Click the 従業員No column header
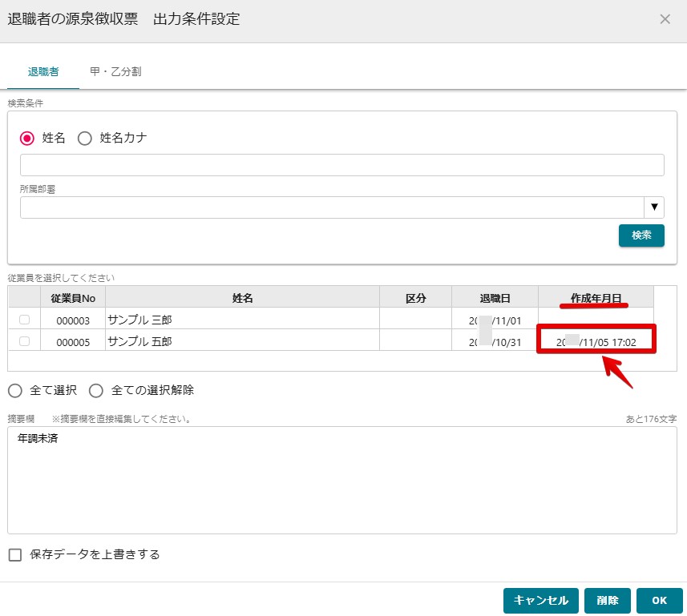Screen dimensions: 687x616 73,298
